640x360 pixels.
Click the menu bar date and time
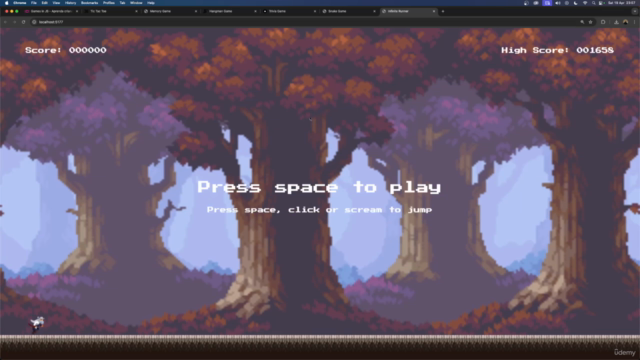pyautogui.click(x=621, y=3)
